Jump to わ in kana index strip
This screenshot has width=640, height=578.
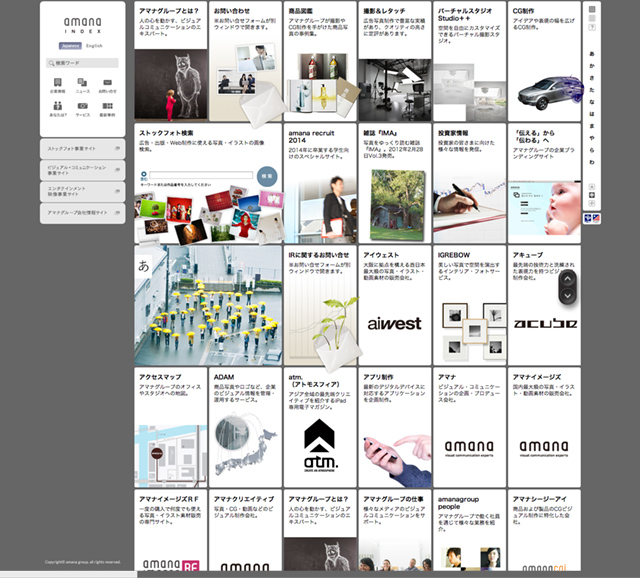click(592, 162)
